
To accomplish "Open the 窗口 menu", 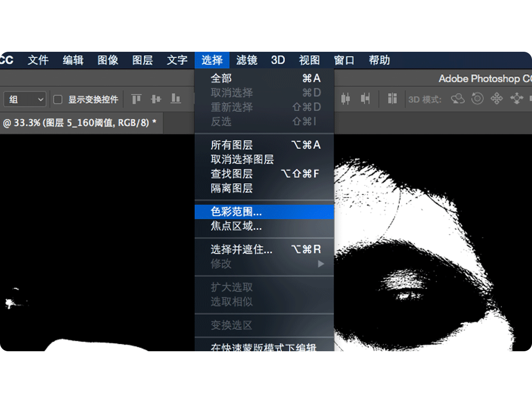I will [344, 60].
